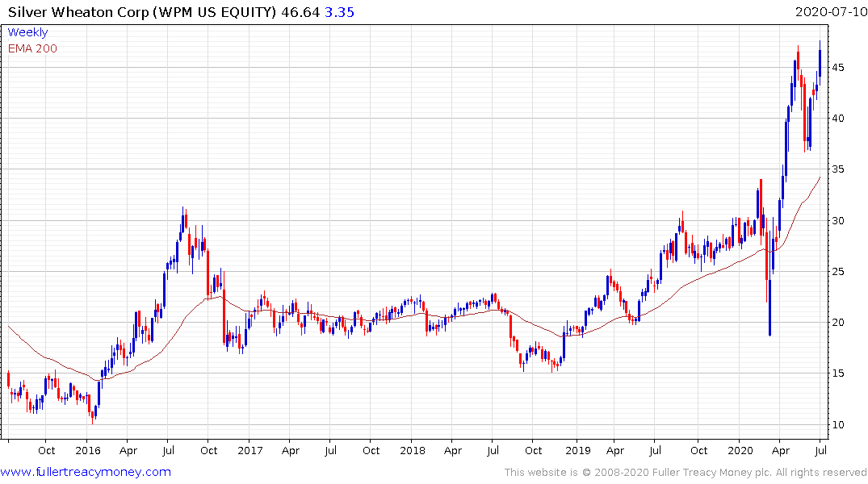Click the 2019 year label on time axis

578,450
